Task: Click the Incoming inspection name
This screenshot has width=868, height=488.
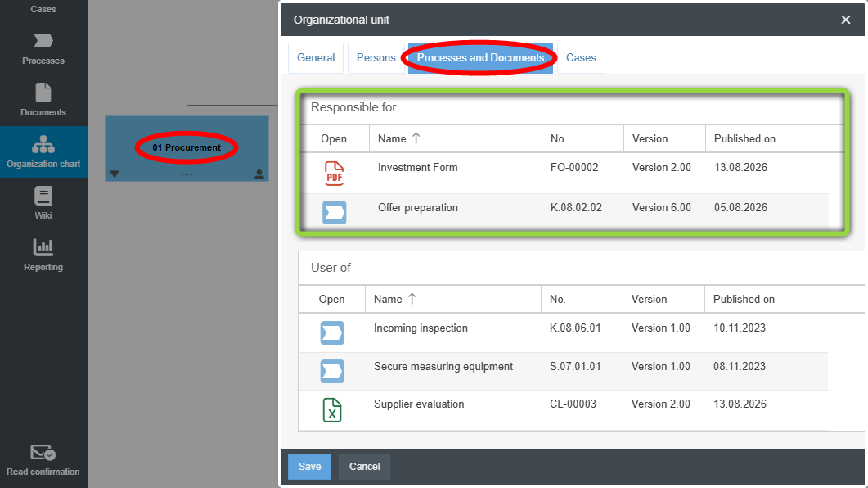Action: (x=421, y=328)
